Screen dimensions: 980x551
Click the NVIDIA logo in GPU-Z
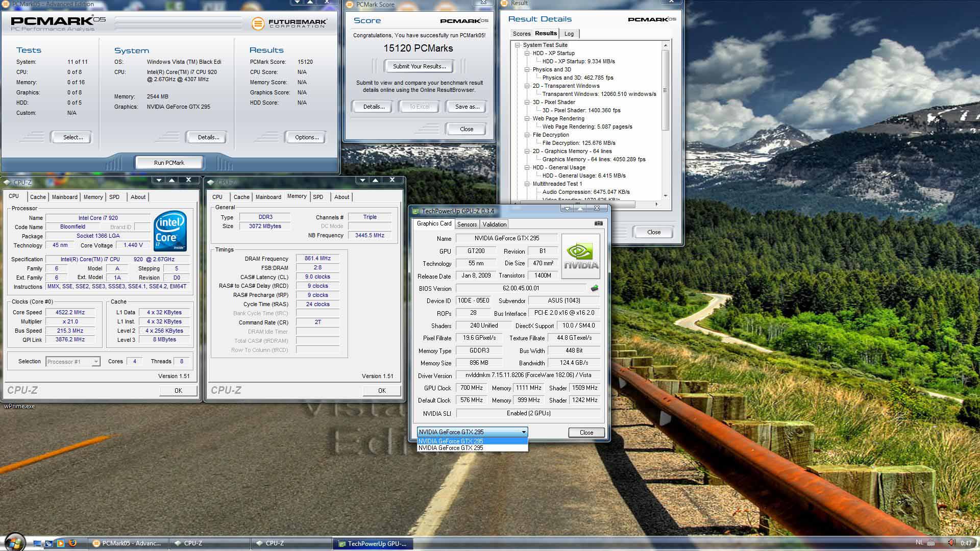[581, 256]
